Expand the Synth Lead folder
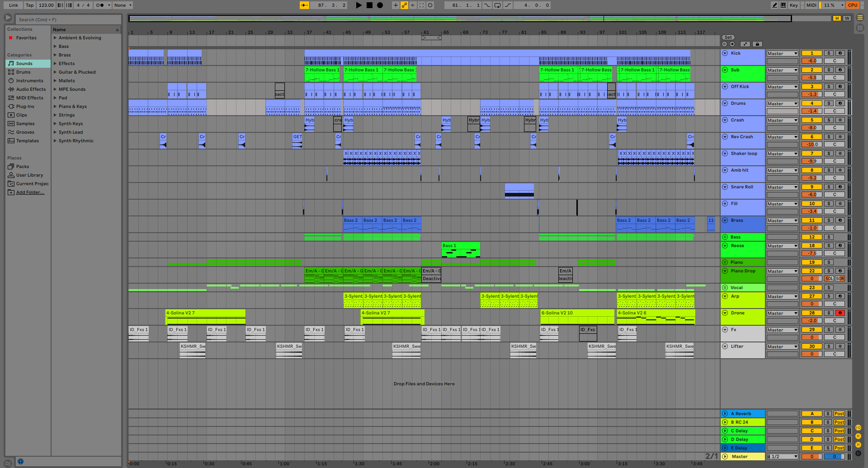Image resolution: width=868 pixels, height=468 pixels. pyautogui.click(x=55, y=132)
